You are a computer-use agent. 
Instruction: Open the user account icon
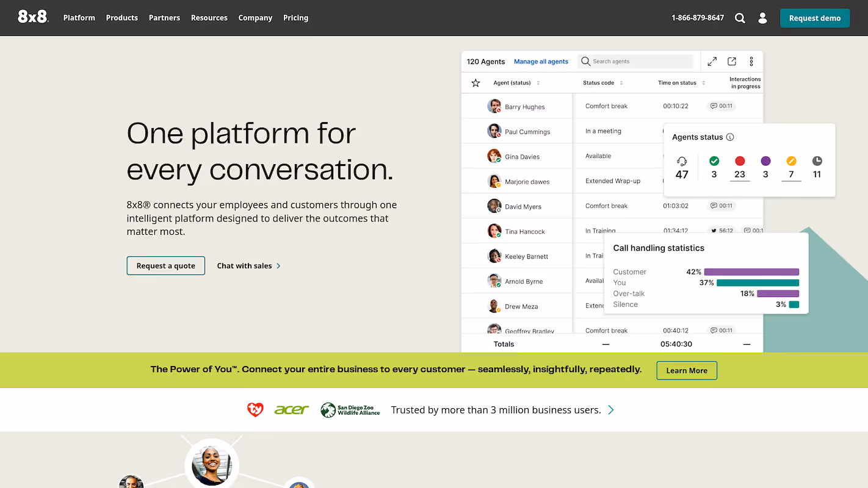(x=762, y=18)
